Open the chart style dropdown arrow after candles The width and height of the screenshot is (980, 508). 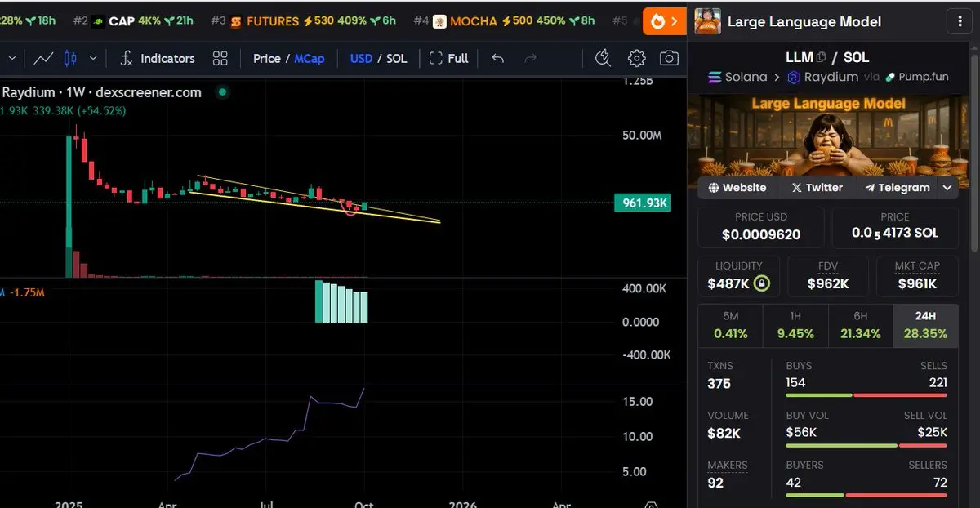click(x=93, y=58)
